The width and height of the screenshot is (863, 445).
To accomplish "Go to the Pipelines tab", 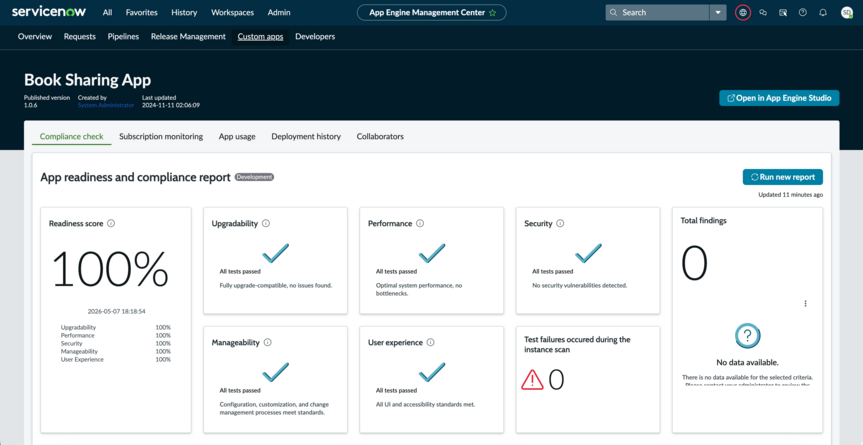I will tap(123, 36).
